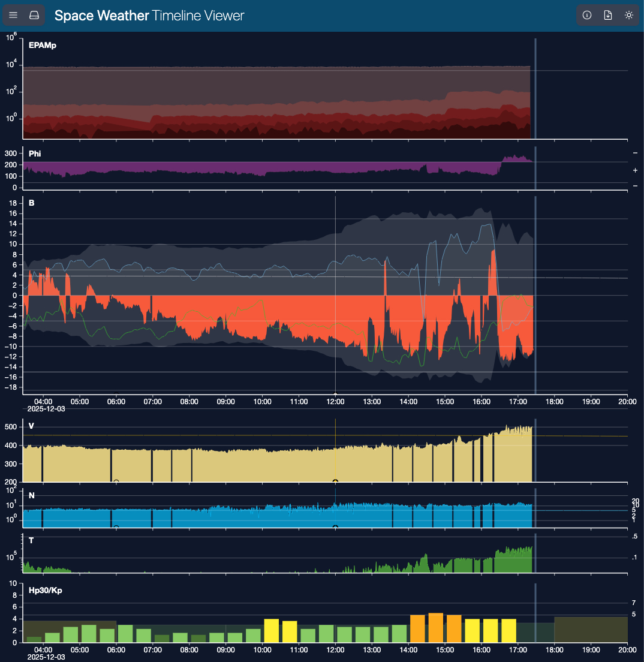Click the forecast Kp block at 19:00
Image resolution: width=644 pixels, height=662 pixels.
[x=591, y=630]
